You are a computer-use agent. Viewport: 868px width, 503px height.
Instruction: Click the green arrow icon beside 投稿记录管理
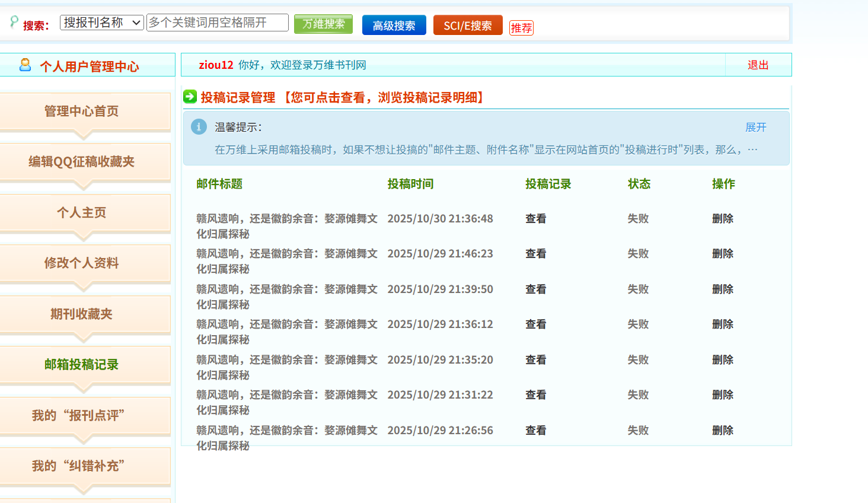[190, 97]
